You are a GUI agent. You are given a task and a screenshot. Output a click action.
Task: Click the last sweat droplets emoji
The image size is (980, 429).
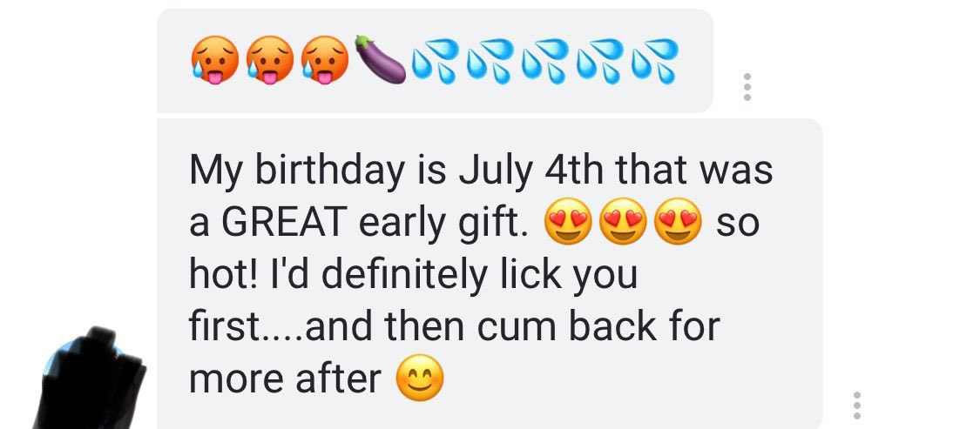(x=655, y=61)
